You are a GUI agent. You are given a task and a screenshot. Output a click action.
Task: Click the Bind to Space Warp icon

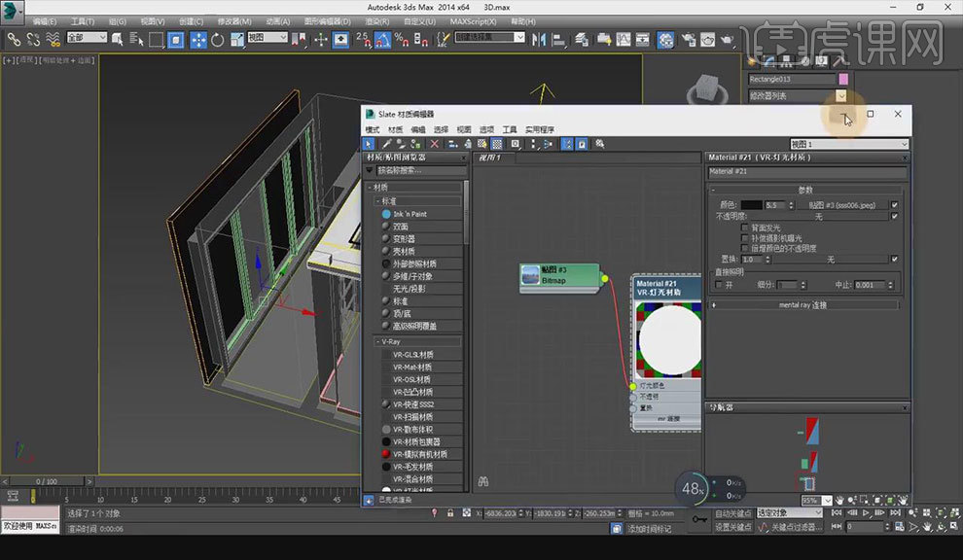tap(53, 40)
